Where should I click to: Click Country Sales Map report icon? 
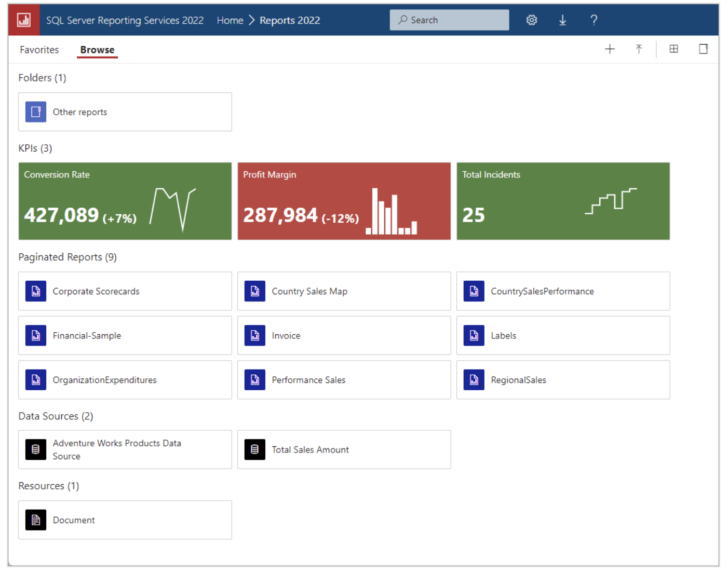click(255, 291)
